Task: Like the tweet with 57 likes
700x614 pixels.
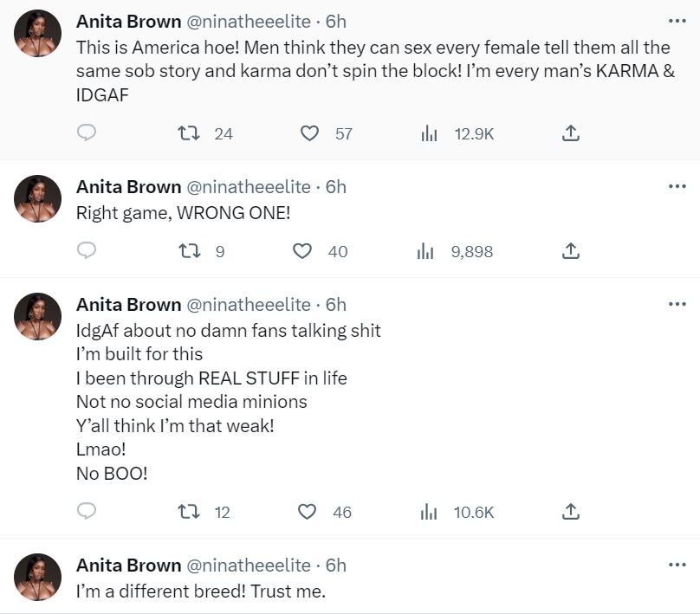Action: [309, 133]
